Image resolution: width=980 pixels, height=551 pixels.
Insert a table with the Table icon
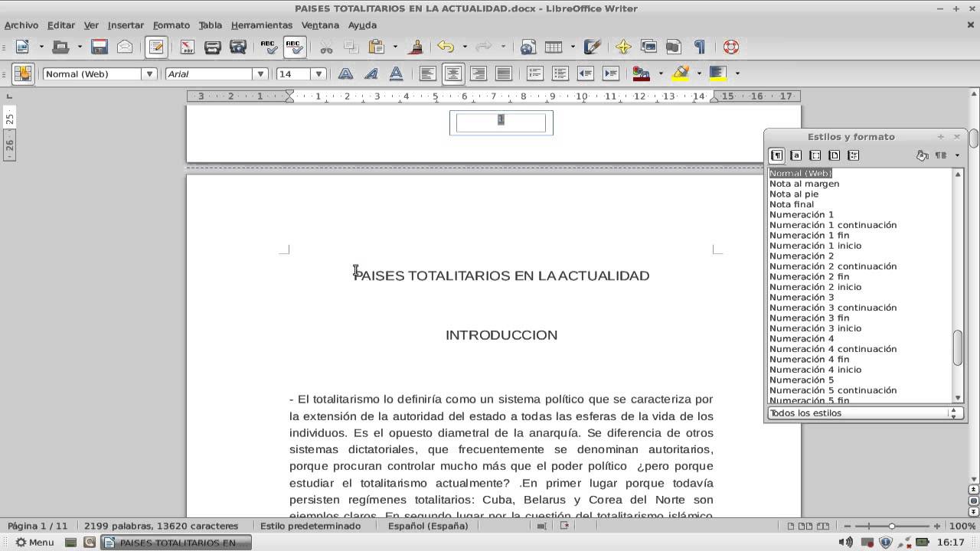553,47
